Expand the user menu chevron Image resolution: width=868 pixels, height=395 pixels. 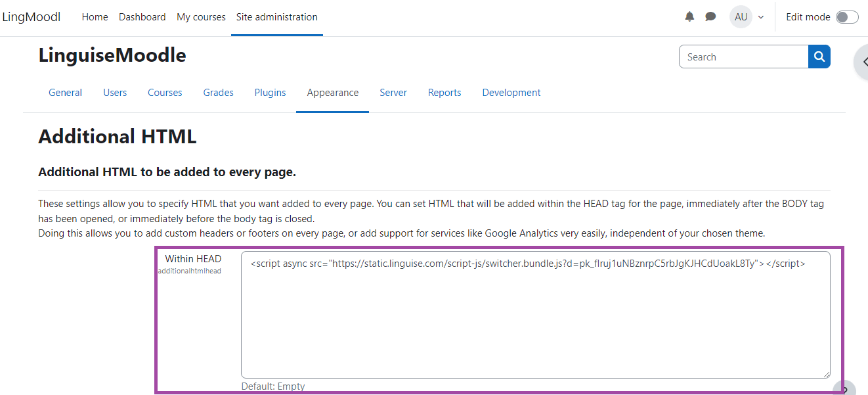pyautogui.click(x=761, y=17)
